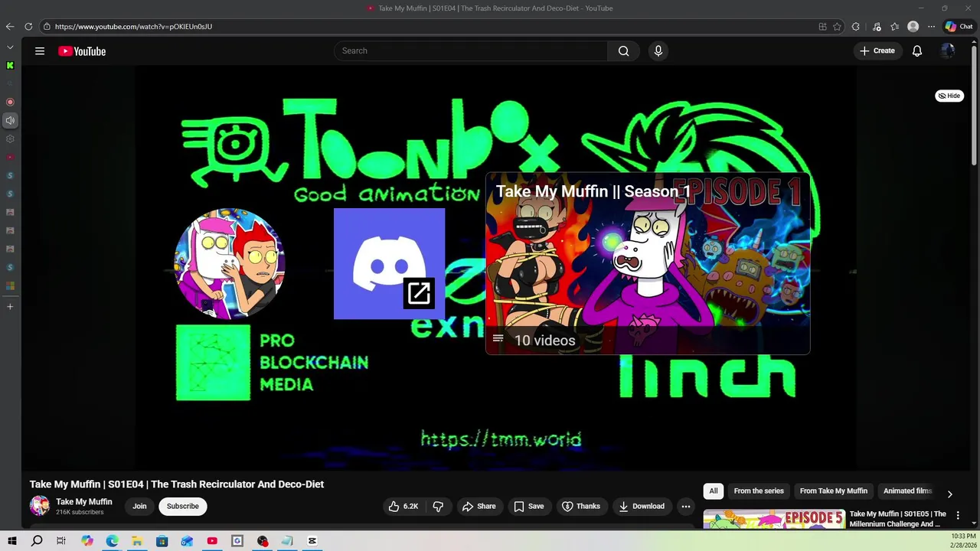Save the video to a playlist
The image size is (980, 551).
pyautogui.click(x=529, y=507)
